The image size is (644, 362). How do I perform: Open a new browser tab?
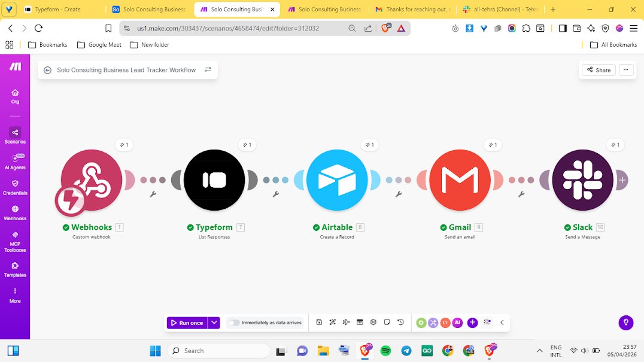pyautogui.click(x=553, y=9)
